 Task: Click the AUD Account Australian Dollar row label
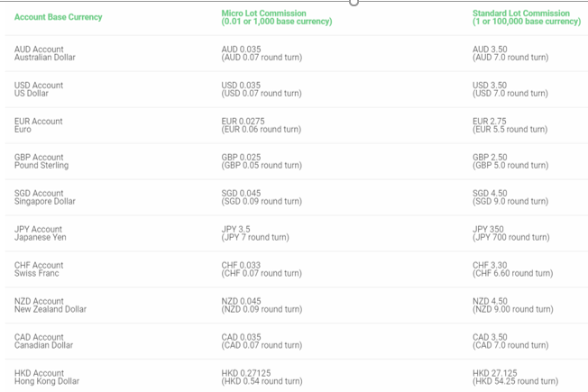[45, 53]
